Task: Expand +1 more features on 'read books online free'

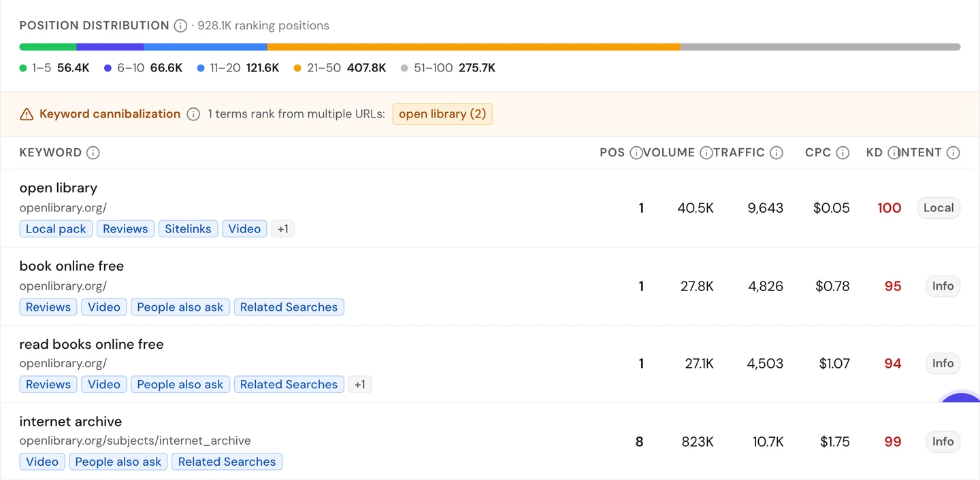Action: tap(360, 384)
